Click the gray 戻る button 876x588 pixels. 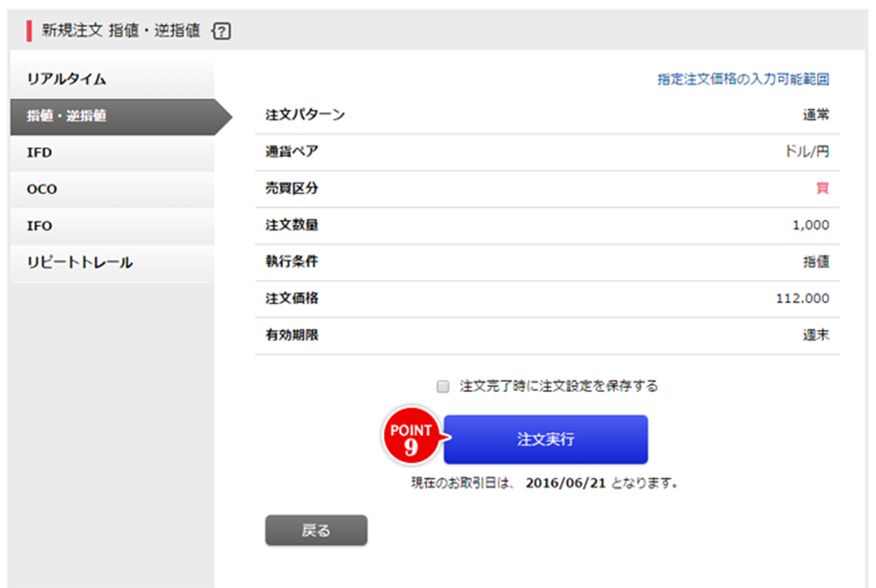coord(316,530)
